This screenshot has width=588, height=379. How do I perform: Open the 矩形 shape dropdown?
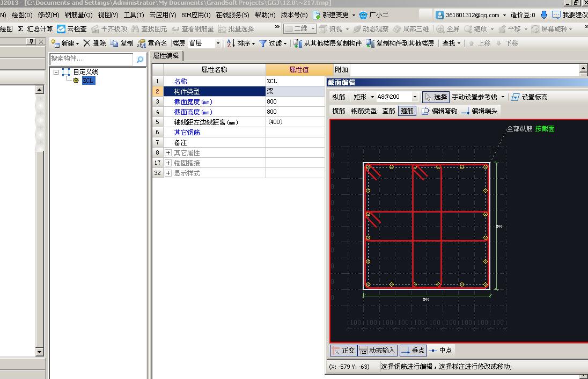(x=372, y=97)
